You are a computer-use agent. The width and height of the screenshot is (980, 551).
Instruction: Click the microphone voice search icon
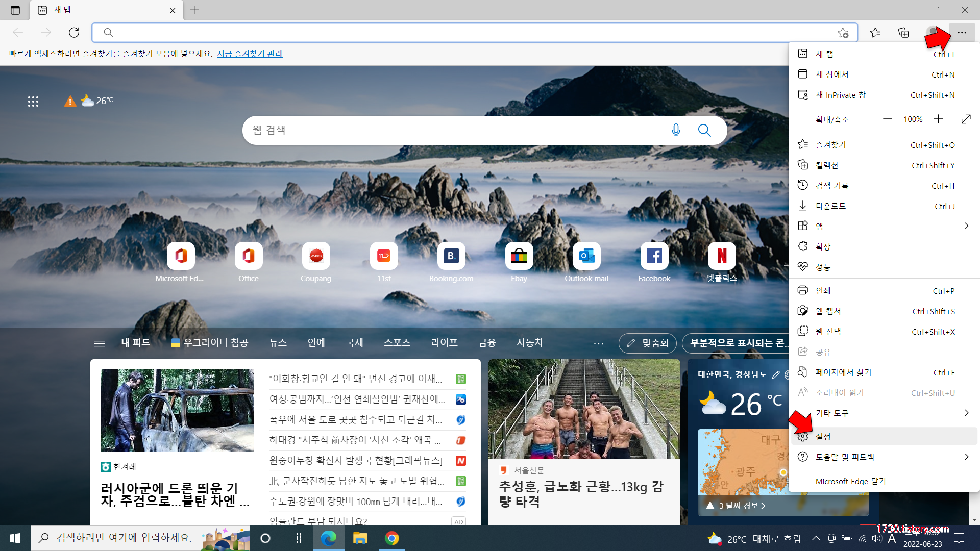(676, 130)
